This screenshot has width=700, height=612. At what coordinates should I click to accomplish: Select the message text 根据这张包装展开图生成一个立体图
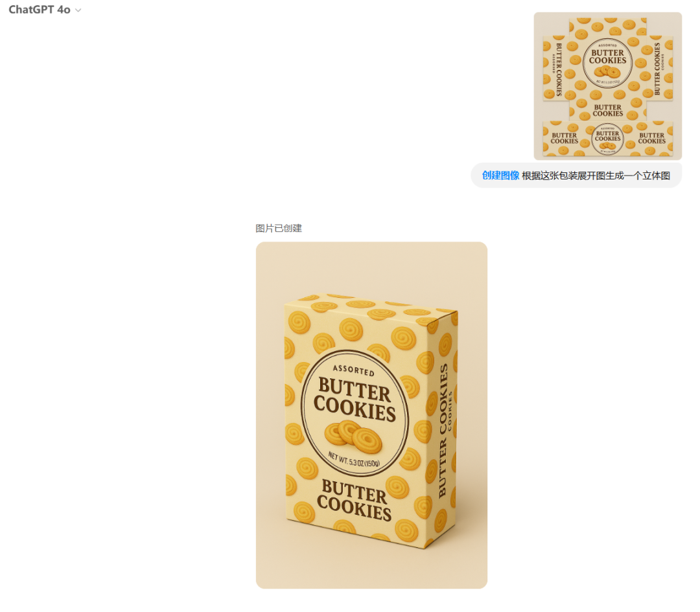596,176
